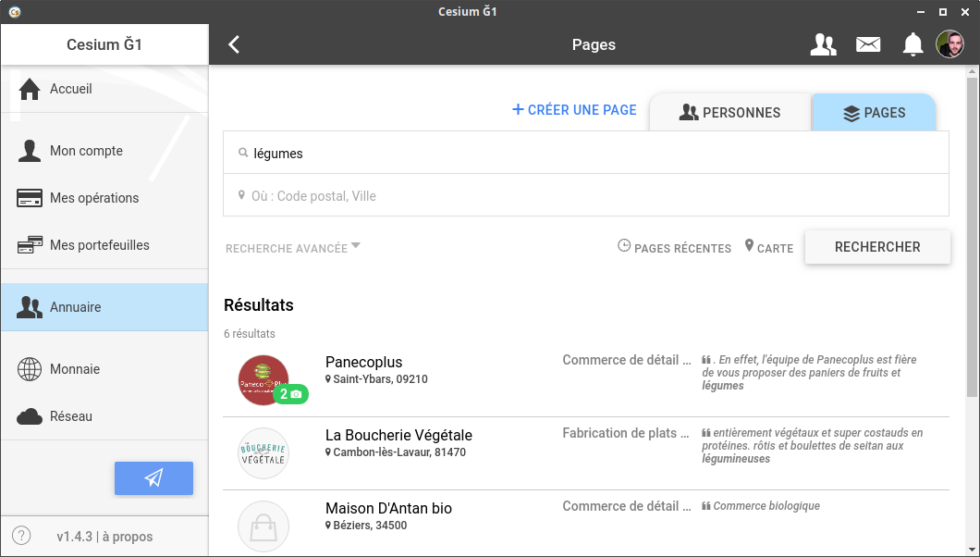Minimize the Cesium window
980x557 pixels.
[921, 12]
